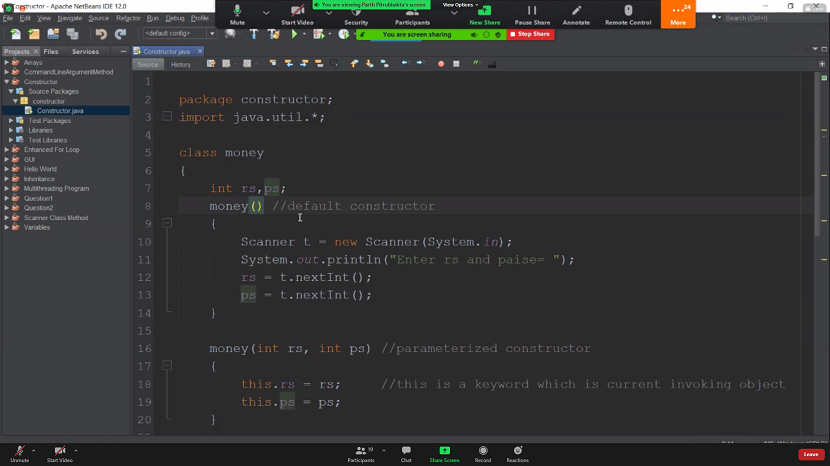This screenshot has width=830, height=466.
Task: Expand the Inheritance project node
Action: point(7,179)
